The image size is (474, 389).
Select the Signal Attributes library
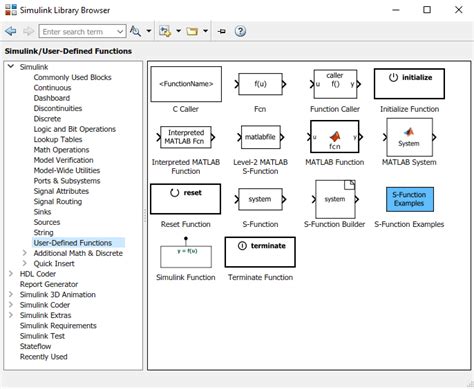(61, 191)
